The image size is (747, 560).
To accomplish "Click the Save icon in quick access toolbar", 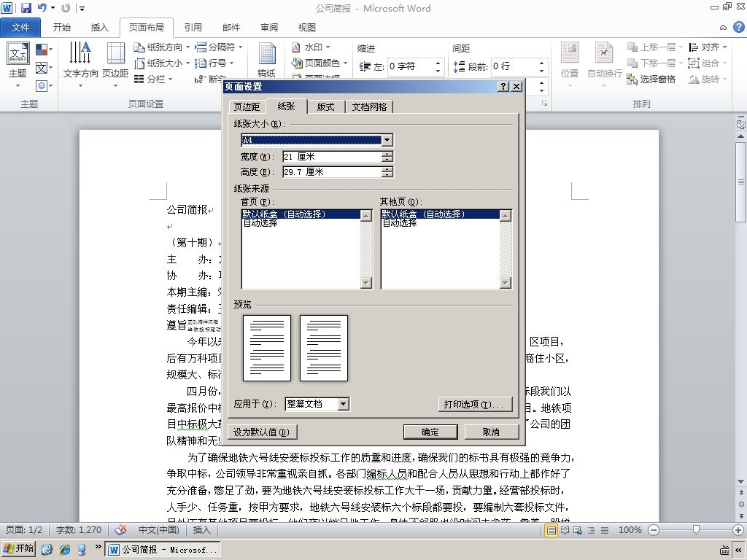I will (26, 7).
